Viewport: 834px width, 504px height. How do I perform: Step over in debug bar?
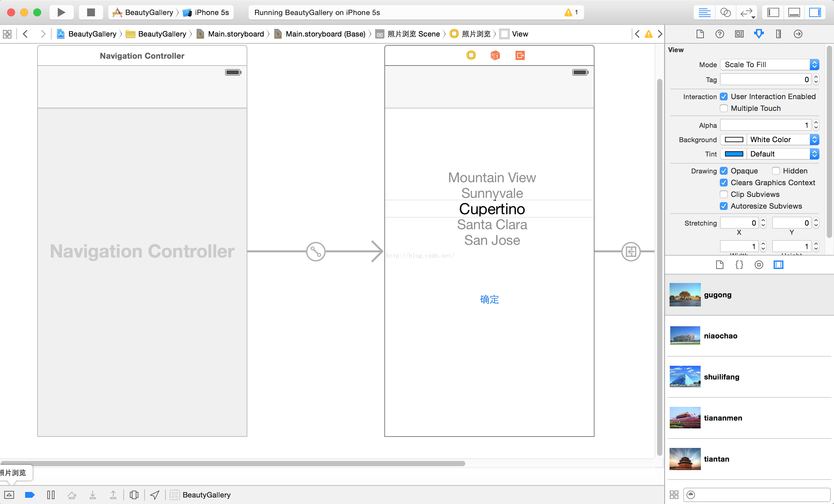72,495
